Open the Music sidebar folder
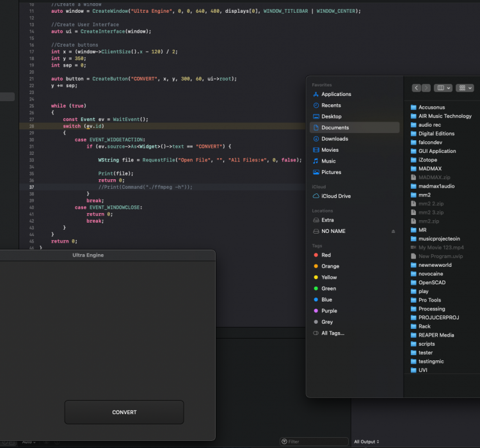 click(328, 161)
